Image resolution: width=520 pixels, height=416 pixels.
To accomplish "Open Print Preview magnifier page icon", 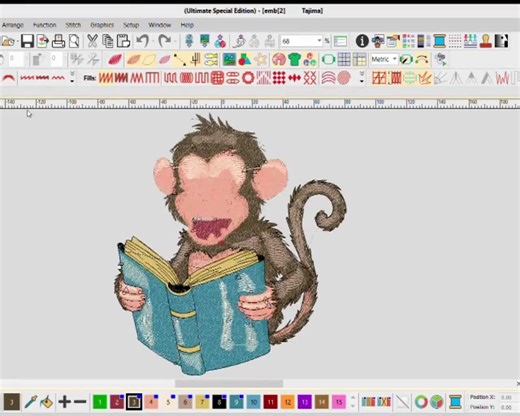I will (x=74, y=41).
